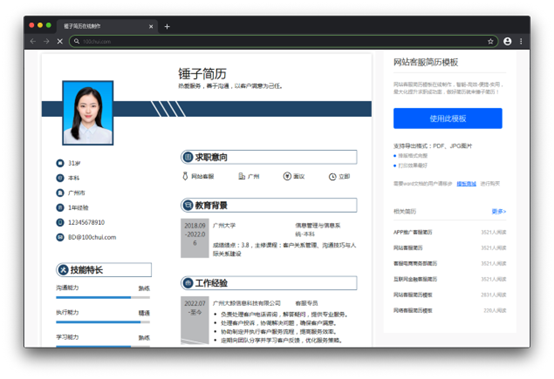This screenshot has height=379, width=554.
Task: Click the browser forward arrow
Action: click(47, 41)
